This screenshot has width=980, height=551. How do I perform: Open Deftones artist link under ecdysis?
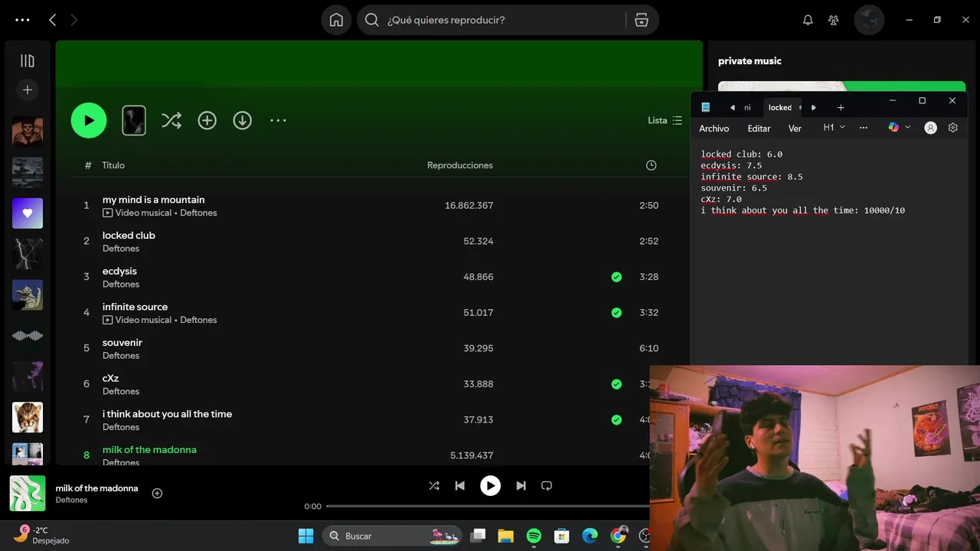point(121,285)
